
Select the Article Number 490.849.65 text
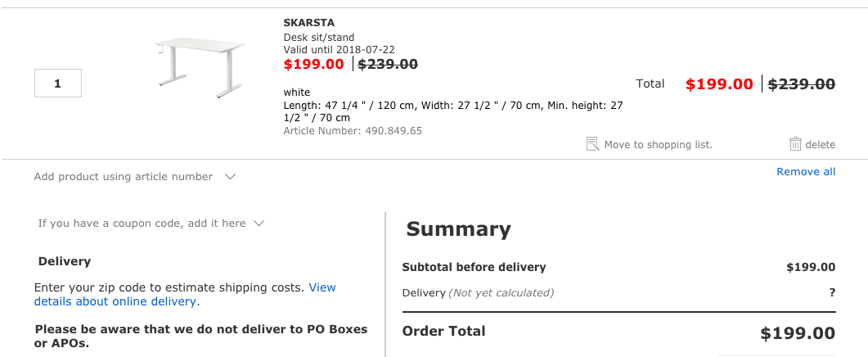point(353,131)
